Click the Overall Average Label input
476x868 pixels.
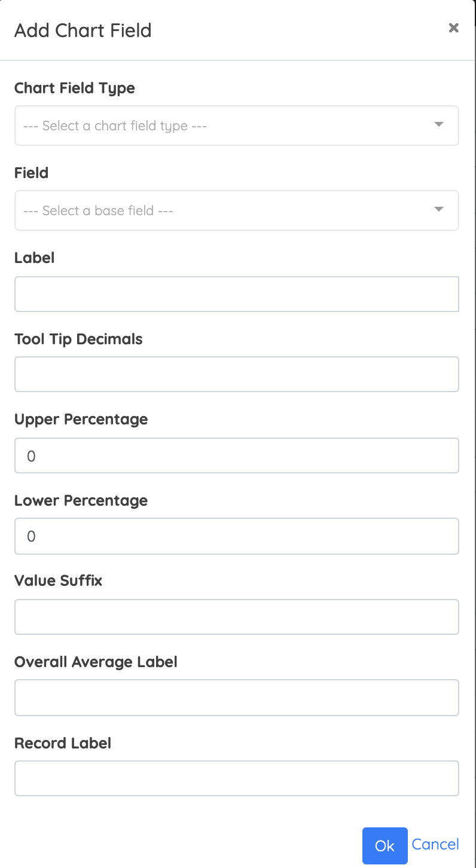coord(237,698)
